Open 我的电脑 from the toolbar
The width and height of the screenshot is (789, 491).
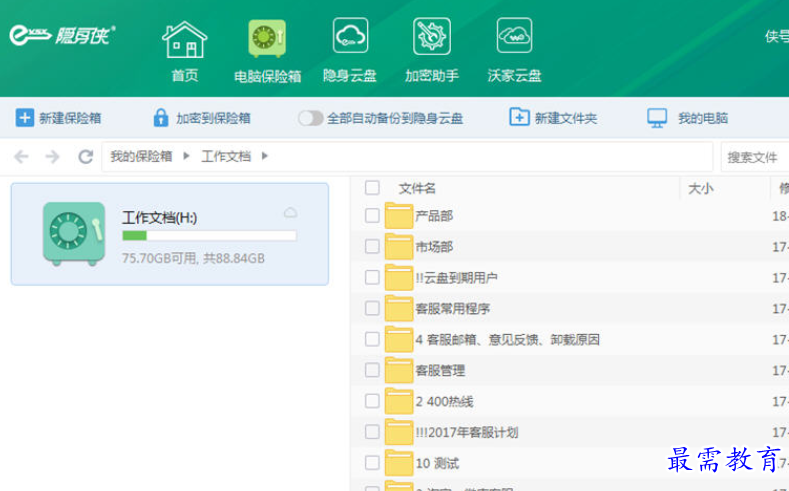[x=687, y=118]
